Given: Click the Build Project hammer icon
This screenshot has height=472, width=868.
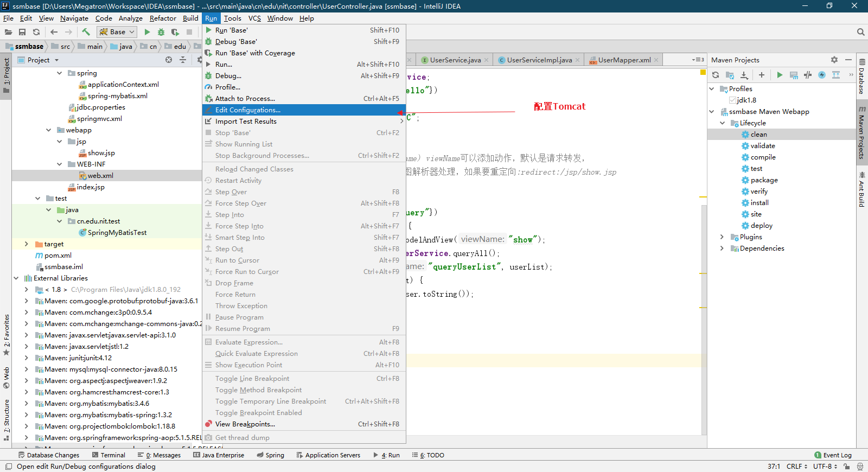Looking at the screenshot, I should point(86,32).
